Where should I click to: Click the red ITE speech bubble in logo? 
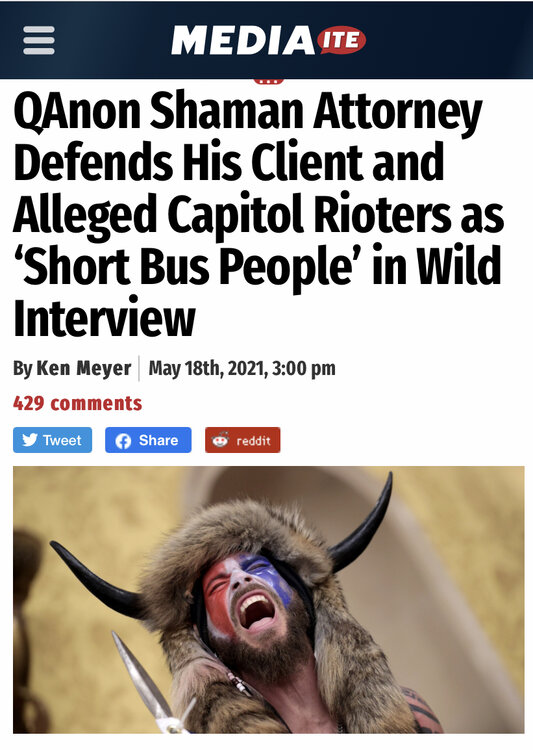coord(342,40)
